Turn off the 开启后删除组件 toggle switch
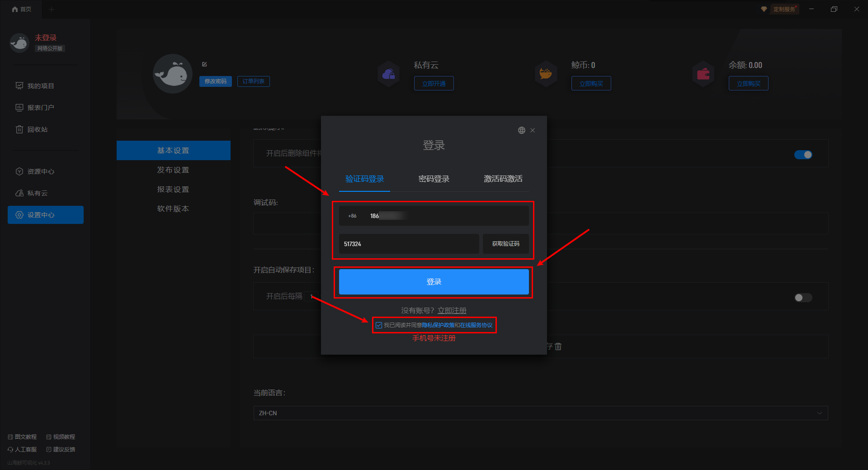868x470 pixels. click(803, 155)
